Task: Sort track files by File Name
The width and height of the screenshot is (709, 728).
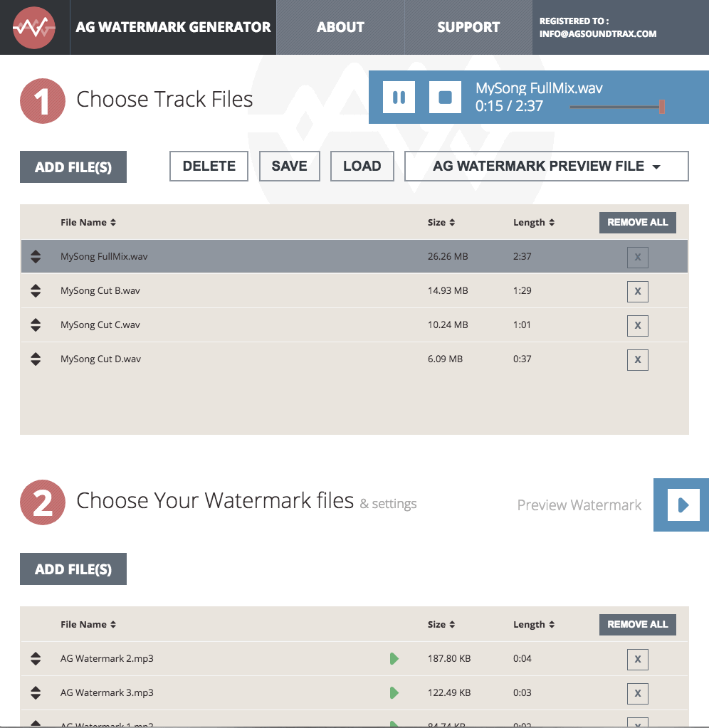Action: click(88, 223)
